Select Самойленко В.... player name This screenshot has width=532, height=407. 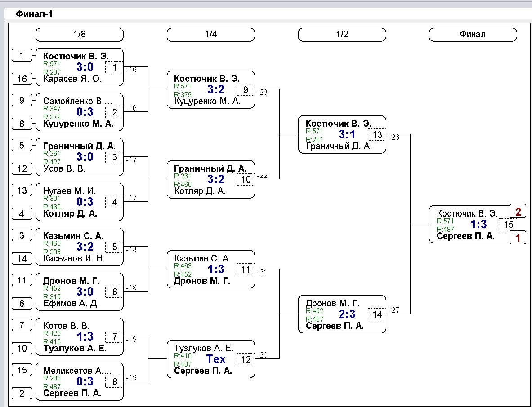click(78, 101)
